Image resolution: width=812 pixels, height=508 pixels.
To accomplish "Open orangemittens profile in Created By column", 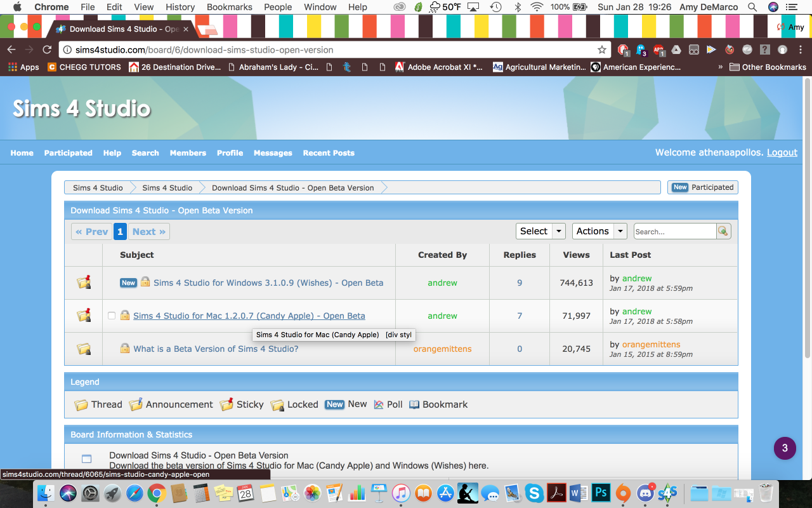I will point(442,349).
